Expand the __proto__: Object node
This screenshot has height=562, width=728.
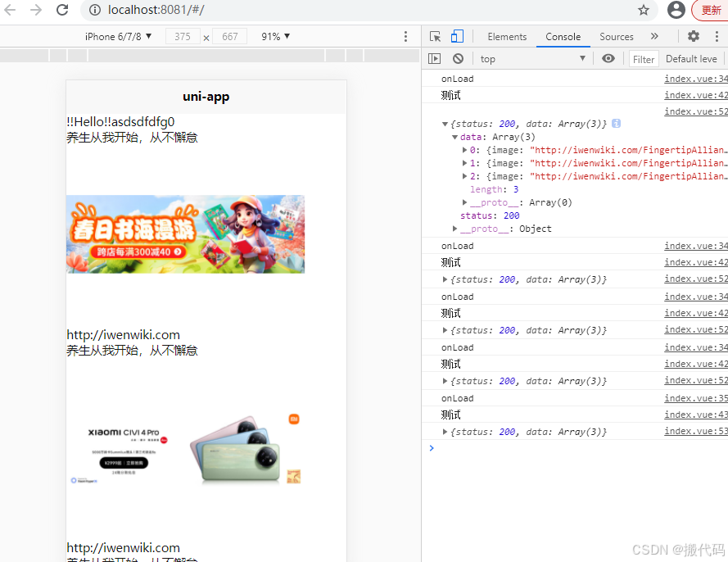454,229
